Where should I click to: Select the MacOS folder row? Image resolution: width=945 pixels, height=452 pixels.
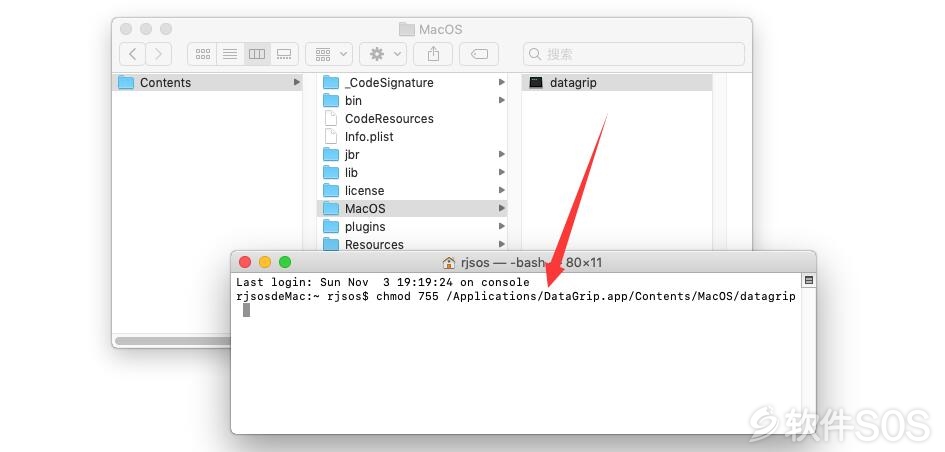coord(412,209)
